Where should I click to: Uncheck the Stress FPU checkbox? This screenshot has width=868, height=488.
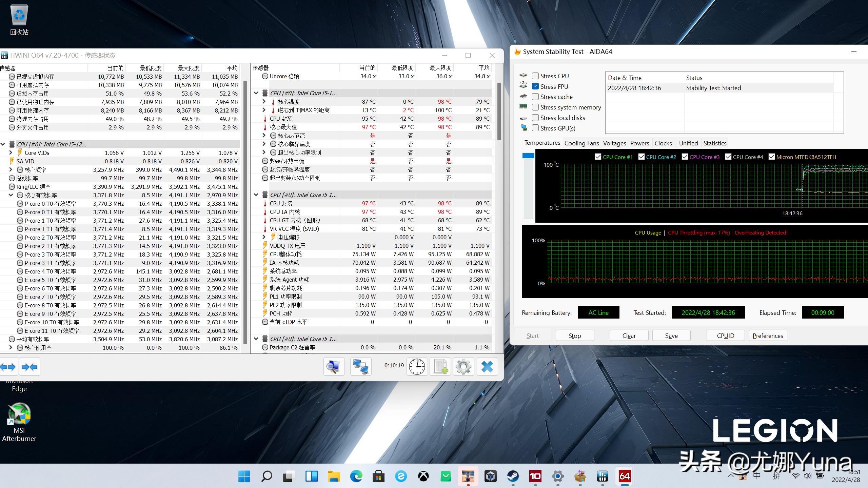coord(535,86)
